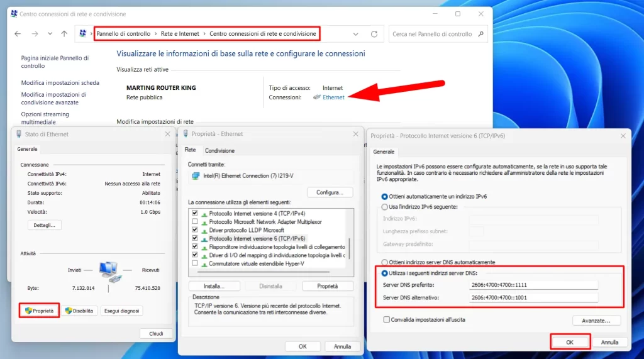Go back in Control Panel navigation
This screenshot has width=644, height=359.
17,34
